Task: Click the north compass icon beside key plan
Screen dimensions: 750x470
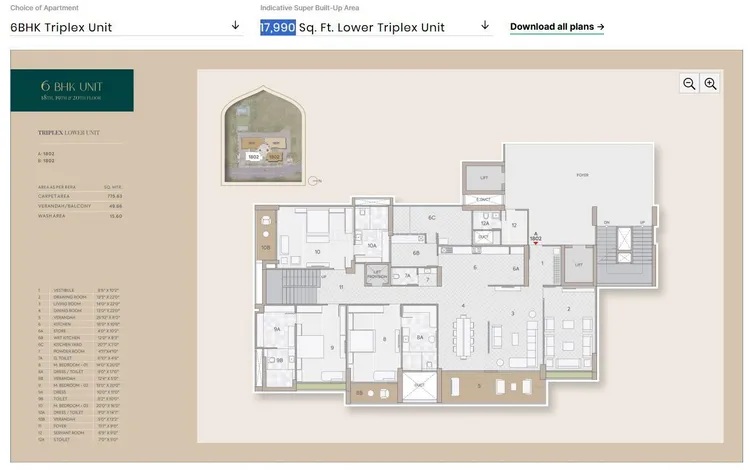Action: coord(314,180)
